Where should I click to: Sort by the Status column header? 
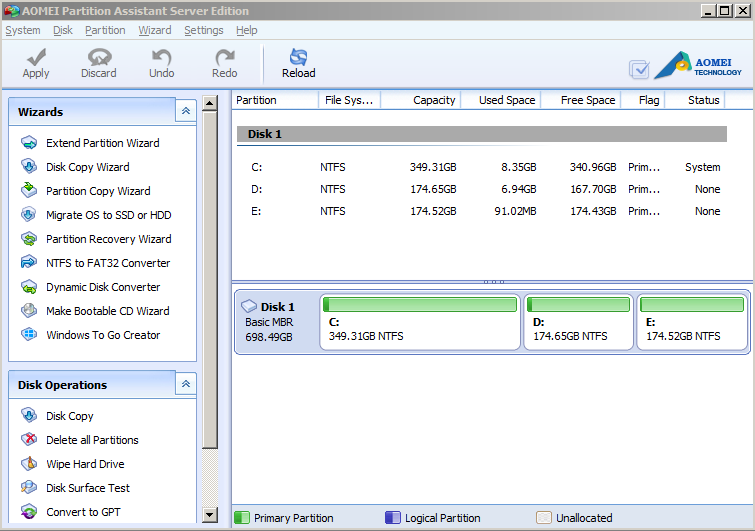pyautogui.click(x=695, y=100)
